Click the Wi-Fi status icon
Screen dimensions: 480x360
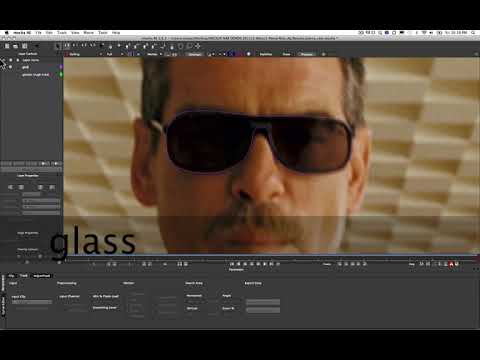[x=424, y=33]
